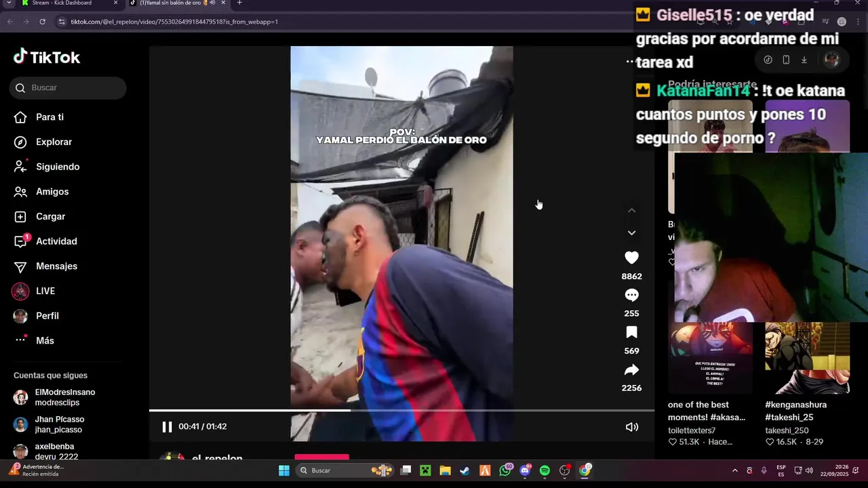The height and width of the screenshot is (488, 868).
Task: Open Jhan Picasso followed account
Action: click(x=49, y=424)
